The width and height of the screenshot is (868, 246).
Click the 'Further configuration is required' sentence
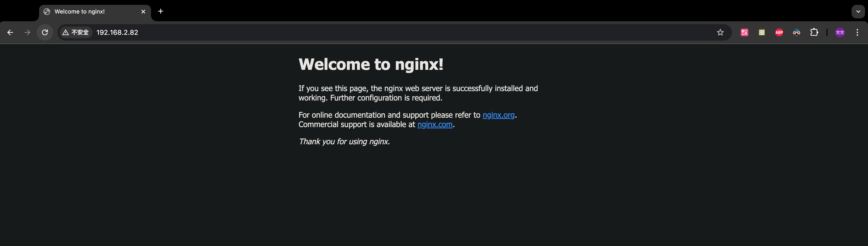click(x=386, y=98)
